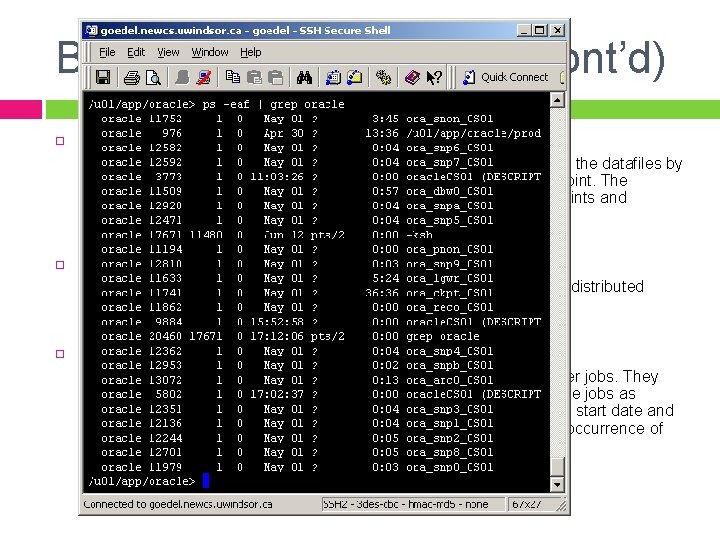The height and width of the screenshot is (540, 720).
Task: Click the Disconnect icon with red slash
Action: 203,77
